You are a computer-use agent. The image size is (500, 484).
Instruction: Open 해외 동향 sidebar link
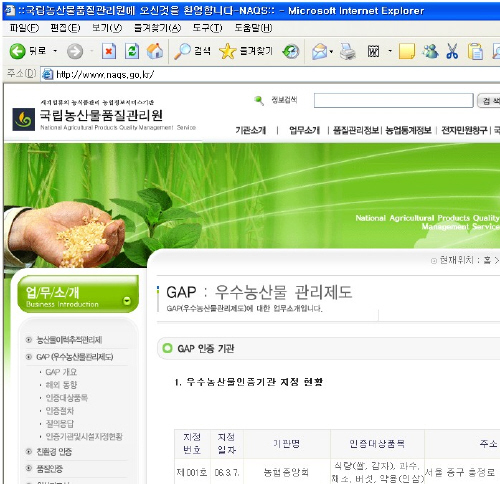point(61,385)
